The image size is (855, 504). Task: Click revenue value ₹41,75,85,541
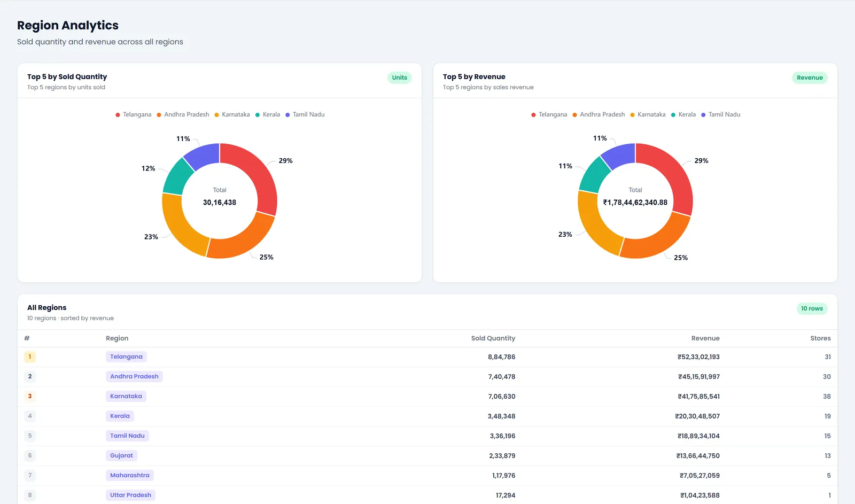698,397
